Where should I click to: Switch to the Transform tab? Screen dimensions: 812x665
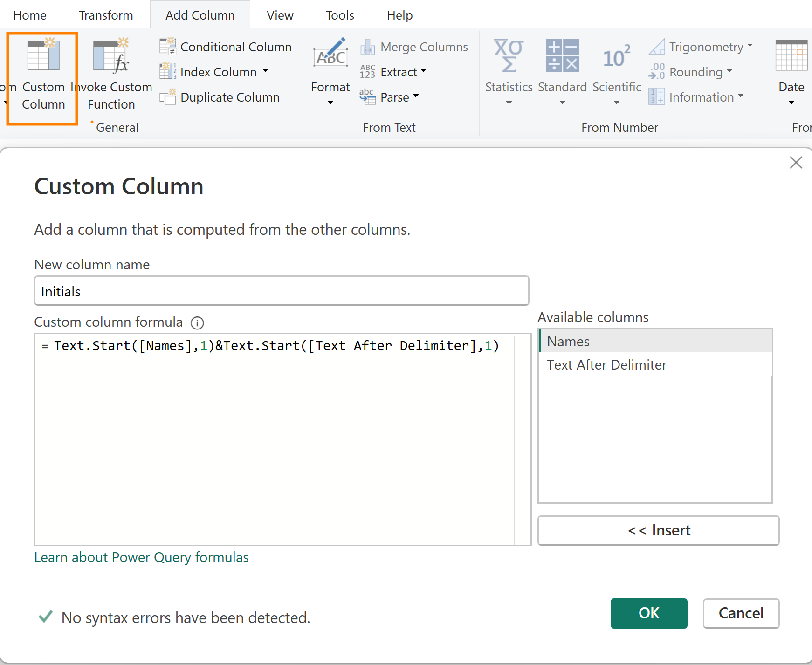106,15
